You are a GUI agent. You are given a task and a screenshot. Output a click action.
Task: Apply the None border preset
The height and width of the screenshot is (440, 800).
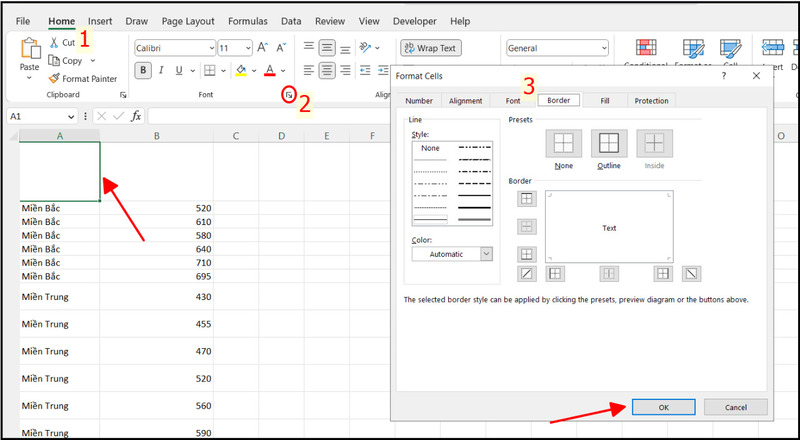pos(563,144)
